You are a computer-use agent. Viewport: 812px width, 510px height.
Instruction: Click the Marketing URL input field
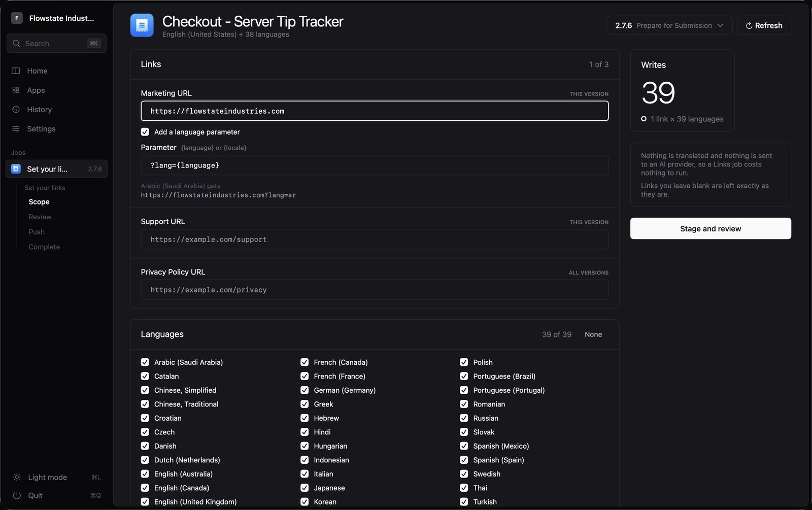(375, 111)
